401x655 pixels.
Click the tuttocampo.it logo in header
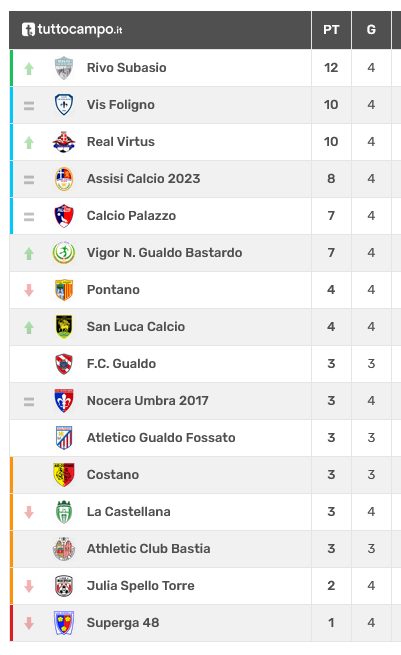pos(72,30)
